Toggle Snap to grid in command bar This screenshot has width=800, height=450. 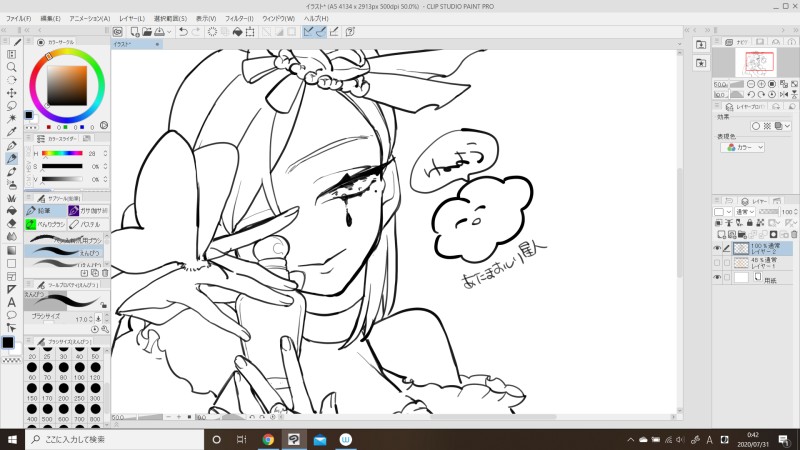334,32
